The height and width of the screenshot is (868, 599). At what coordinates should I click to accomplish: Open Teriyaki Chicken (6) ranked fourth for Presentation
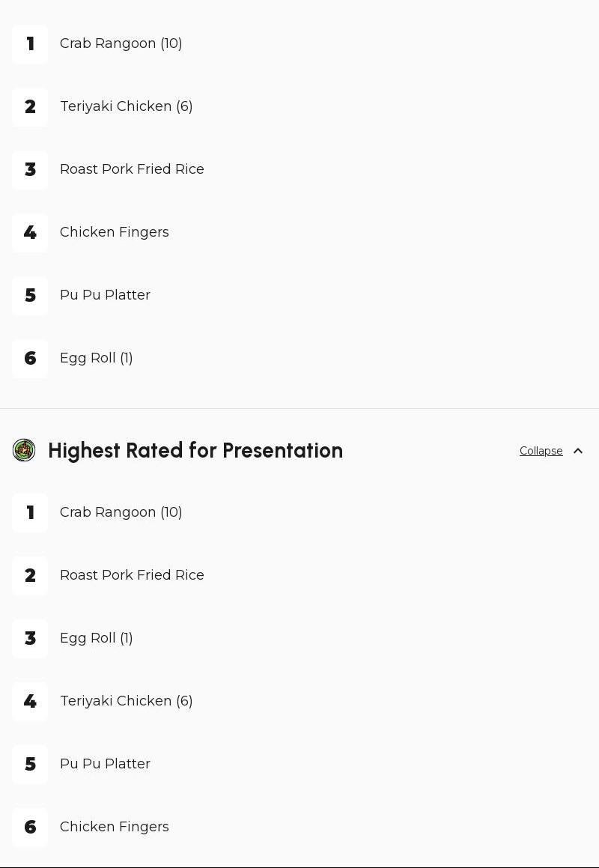coord(127,701)
